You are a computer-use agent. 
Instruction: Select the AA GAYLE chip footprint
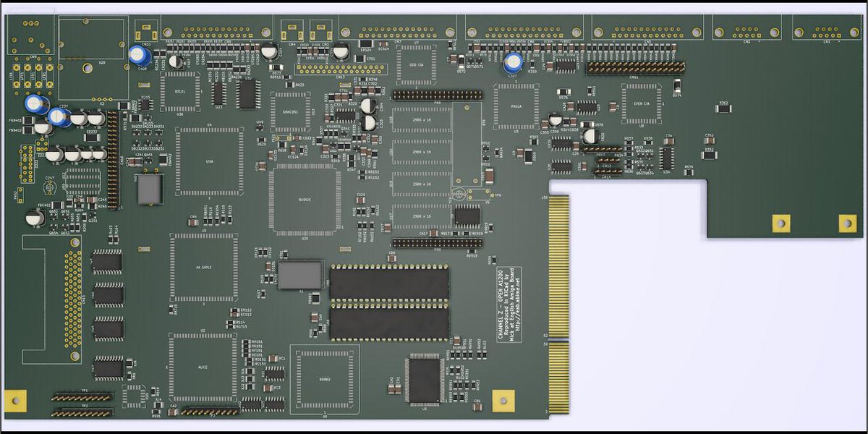[204, 267]
